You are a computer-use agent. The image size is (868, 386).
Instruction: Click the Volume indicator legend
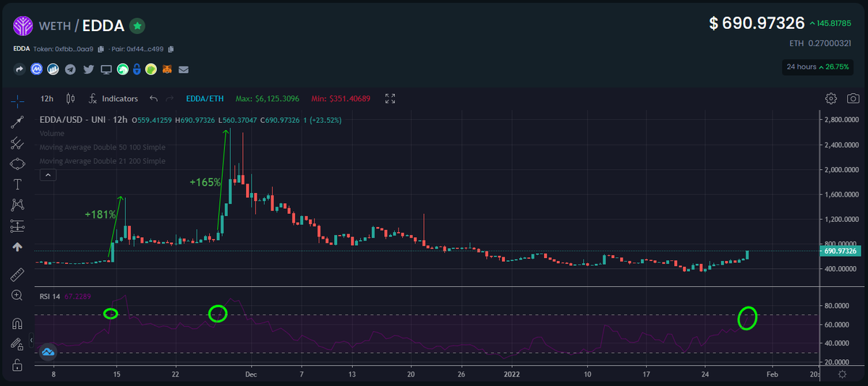point(52,134)
